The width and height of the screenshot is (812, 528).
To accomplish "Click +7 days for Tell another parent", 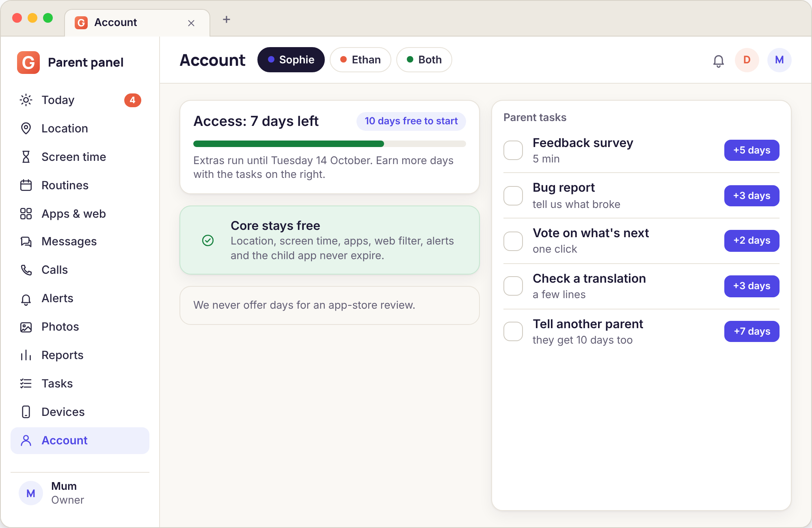I will (752, 331).
